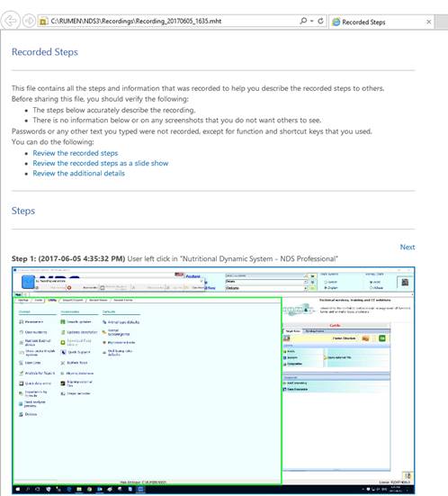Click the Windows Start icon in the recorded screenshot taskbar
The width and height of the screenshot is (448, 496).
click(18, 489)
